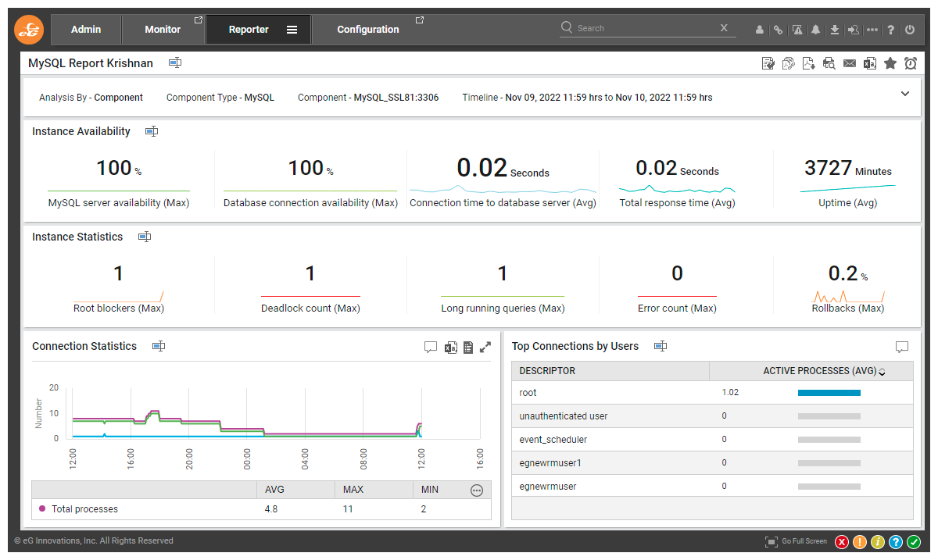Schedule the report with alarm clock icon
Image resolution: width=938 pixels, height=560 pixels.
tap(911, 63)
